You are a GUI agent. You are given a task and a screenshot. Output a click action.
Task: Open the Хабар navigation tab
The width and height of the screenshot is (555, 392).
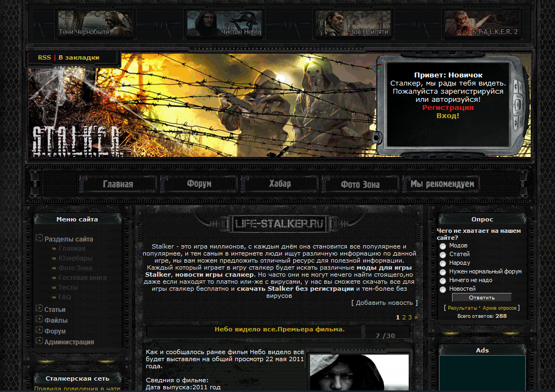click(280, 184)
